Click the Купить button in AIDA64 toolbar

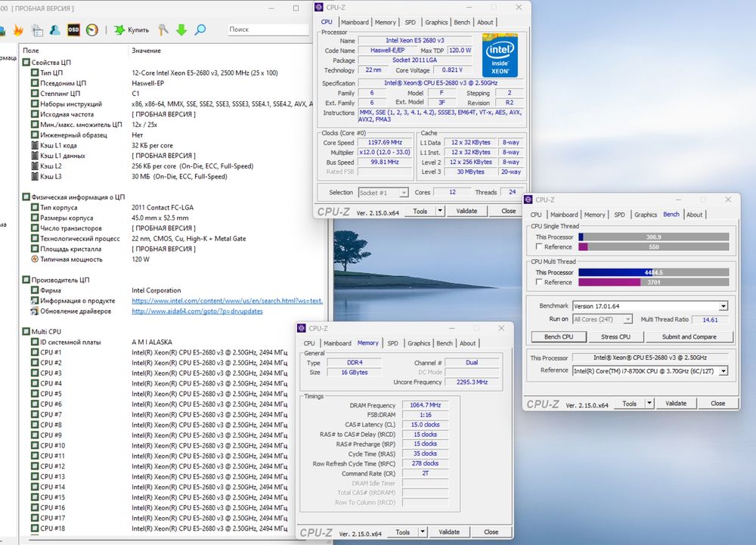pos(132,30)
